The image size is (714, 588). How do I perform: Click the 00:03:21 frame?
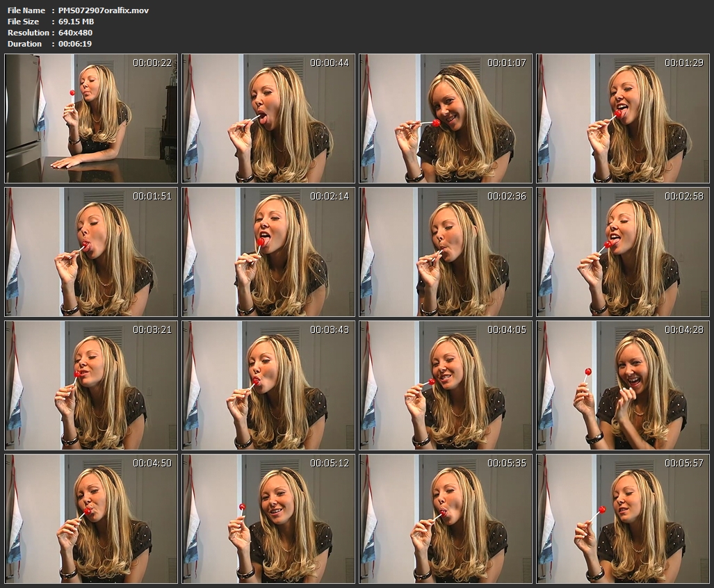pyautogui.click(x=91, y=385)
